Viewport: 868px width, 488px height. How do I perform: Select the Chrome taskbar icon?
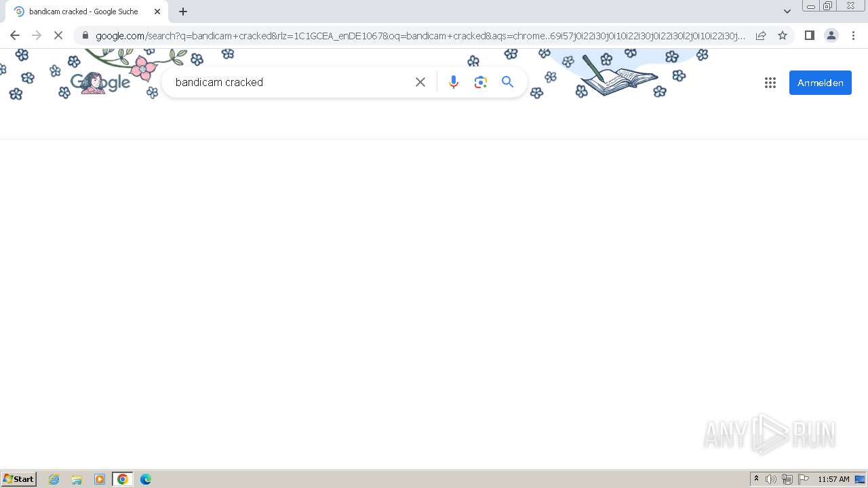click(x=123, y=479)
